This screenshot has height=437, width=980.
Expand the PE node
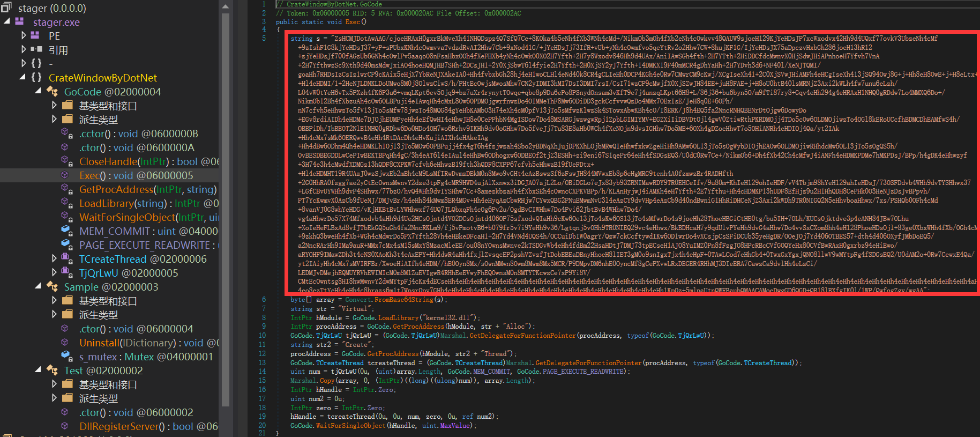[23, 35]
